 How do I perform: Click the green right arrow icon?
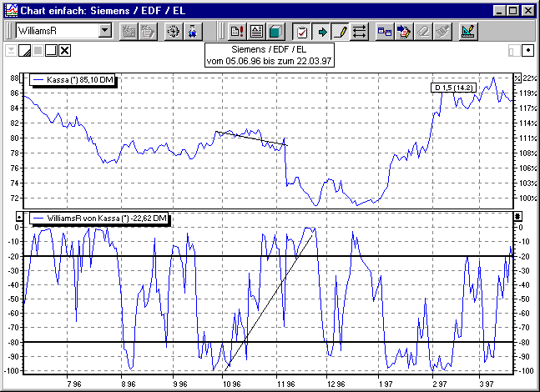pyautogui.click(x=321, y=32)
